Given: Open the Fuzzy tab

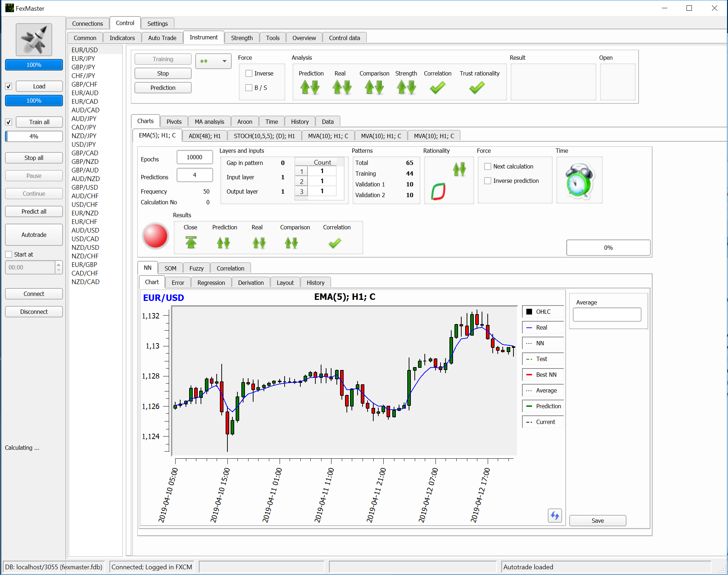Looking at the screenshot, I should 196,268.
